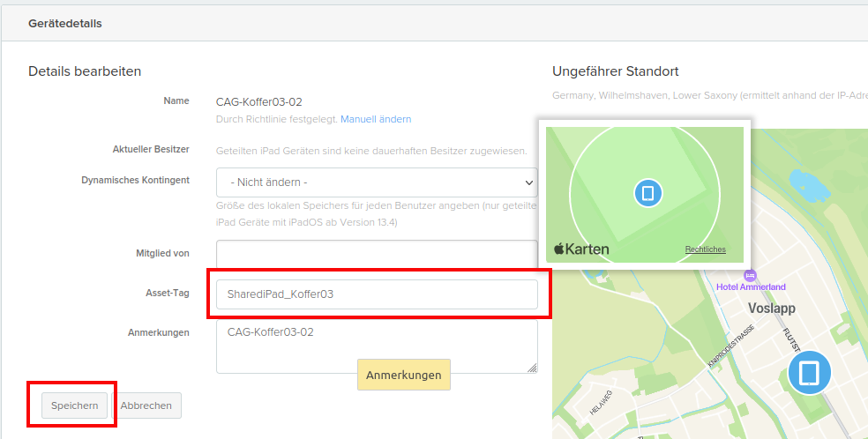The image size is (868, 439).
Task: Click the Voslapp place label on the map
Action: pyautogui.click(x=771, y=309)
